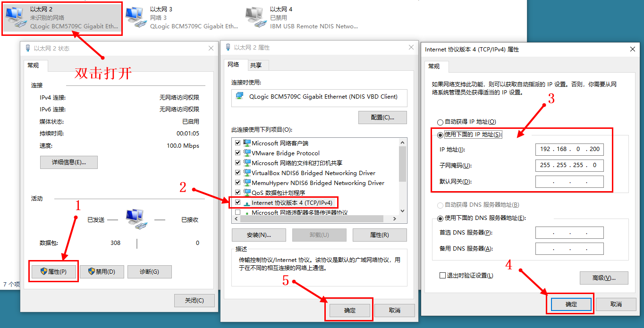Select the 以太网 2 network adapter icon
This screenshot has height=328, width=644.
[16, 17]
